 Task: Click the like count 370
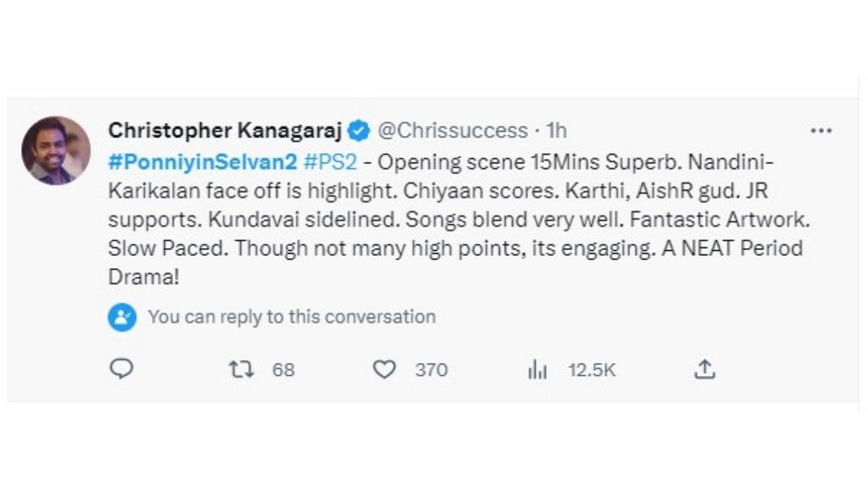431,370
